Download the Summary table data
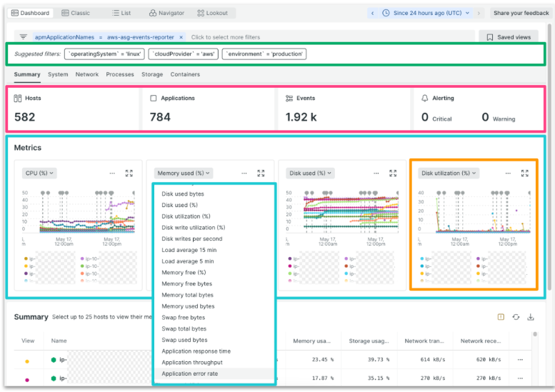The height and width of the screenshot is (392, 555). [x=531, y=317]
